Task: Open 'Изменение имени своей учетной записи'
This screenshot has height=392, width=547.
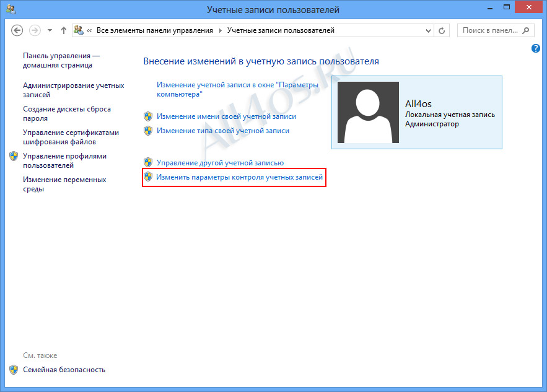Action: point(226,116)
